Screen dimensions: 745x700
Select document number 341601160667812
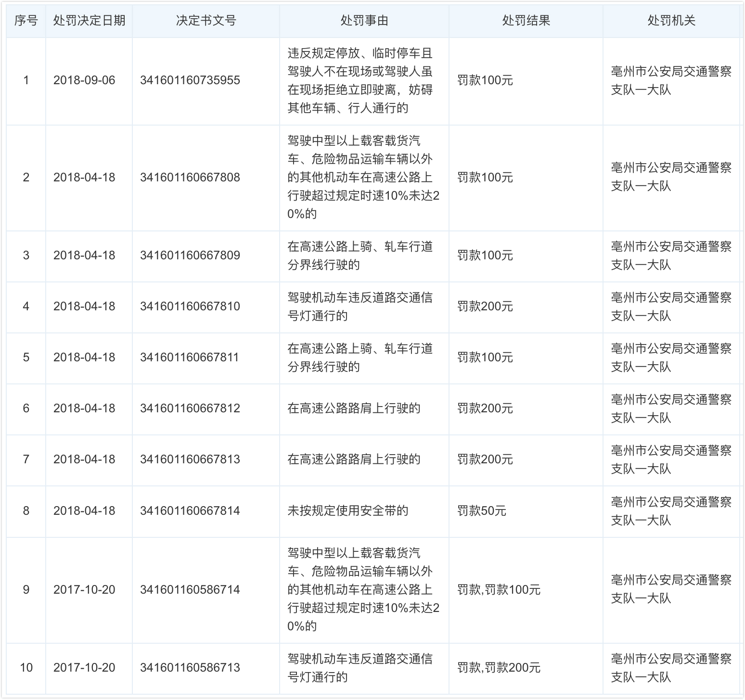[190, 408]
